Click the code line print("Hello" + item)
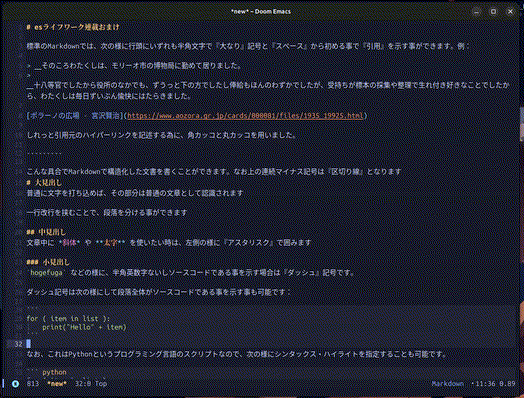The width and height of the screenshot is (524, 398). point(84,327)
